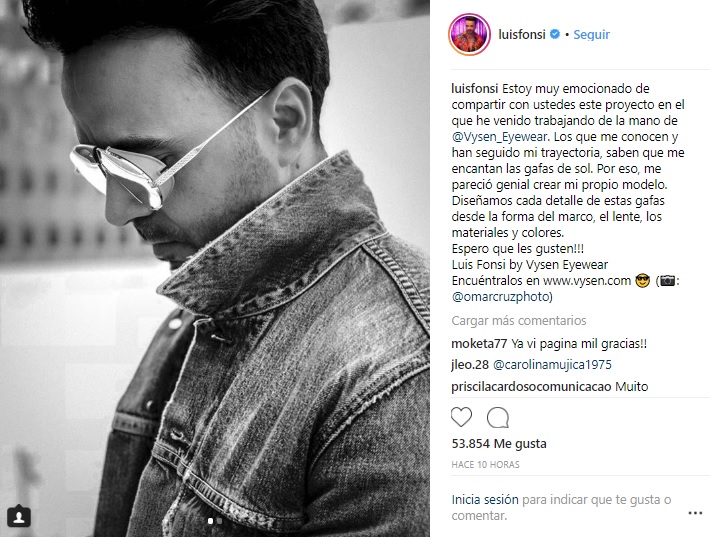Go to second carousel photo dot
This screenshot has height=537, width=715.
click(219, 521)
